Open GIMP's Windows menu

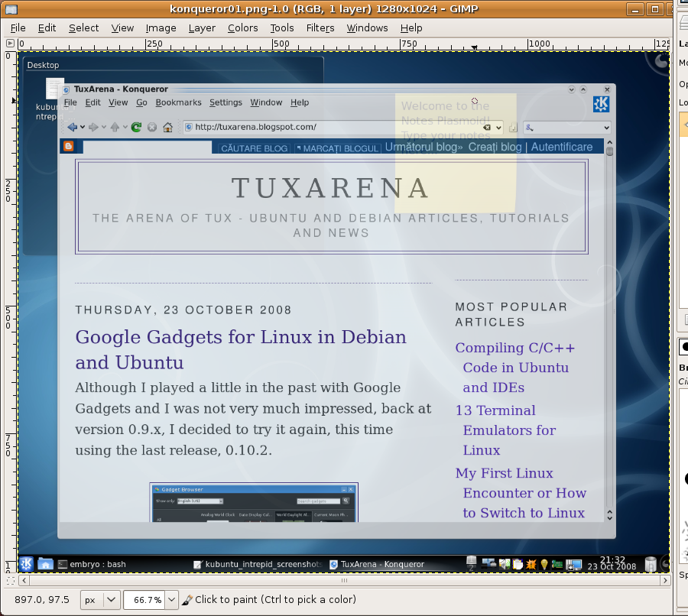tap(367, 28)
